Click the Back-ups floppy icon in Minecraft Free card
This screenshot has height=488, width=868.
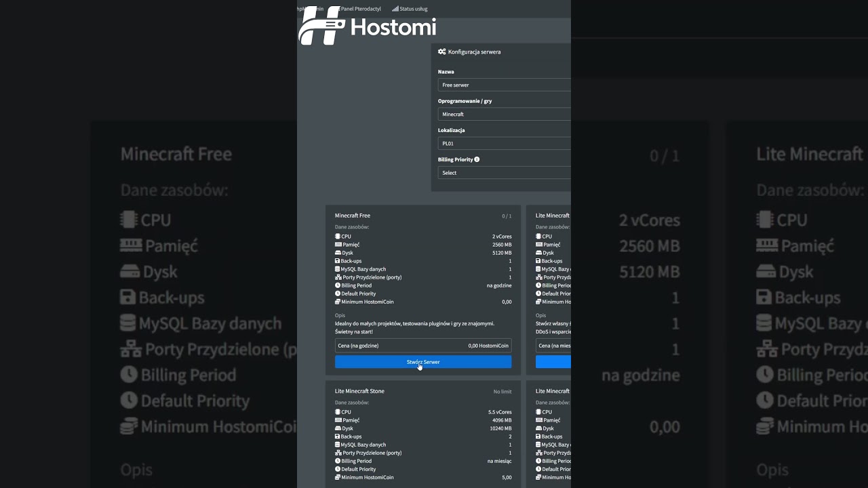(x=338, y=261)
